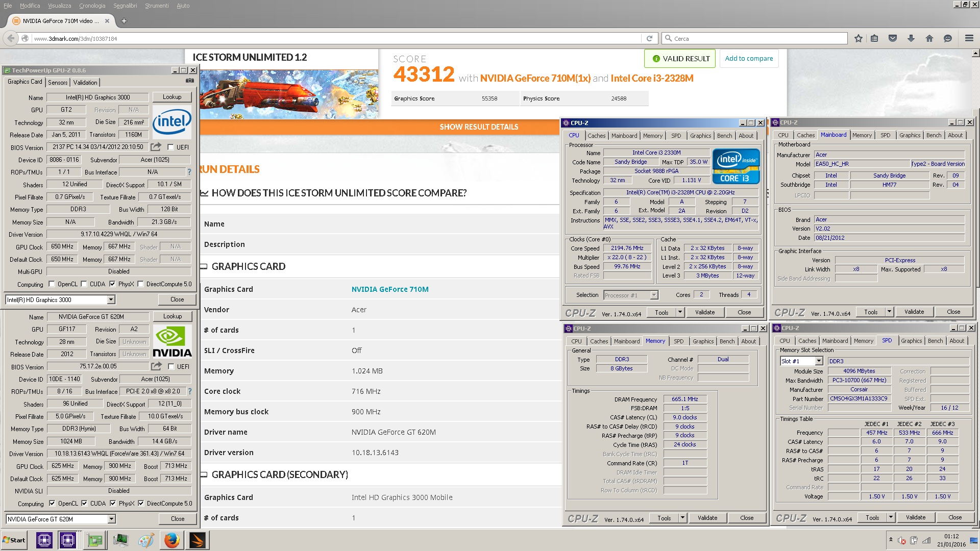Viewport: 980px width, 551px height.
Task: Toggle OpenCL checkbox in the Intel GPU panel
Action: [51, 284]
